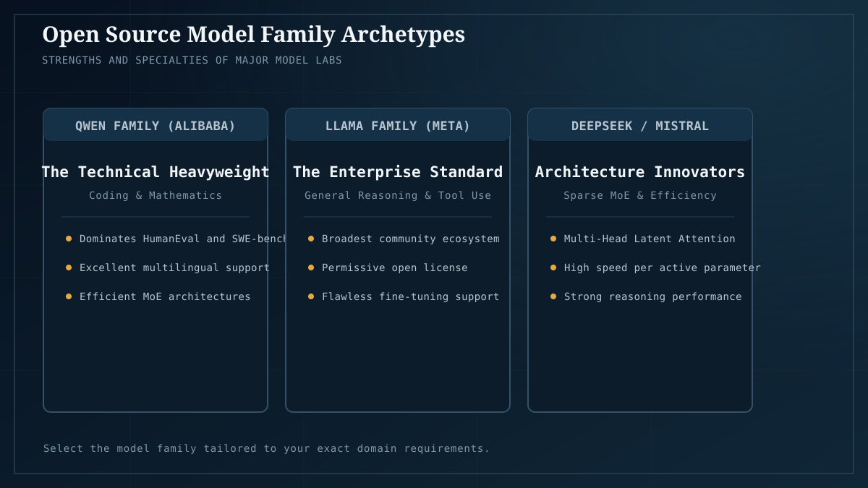Click High speed per active parameter line
868x488 pixels.
pyautogui.click(x=662, y=267)
